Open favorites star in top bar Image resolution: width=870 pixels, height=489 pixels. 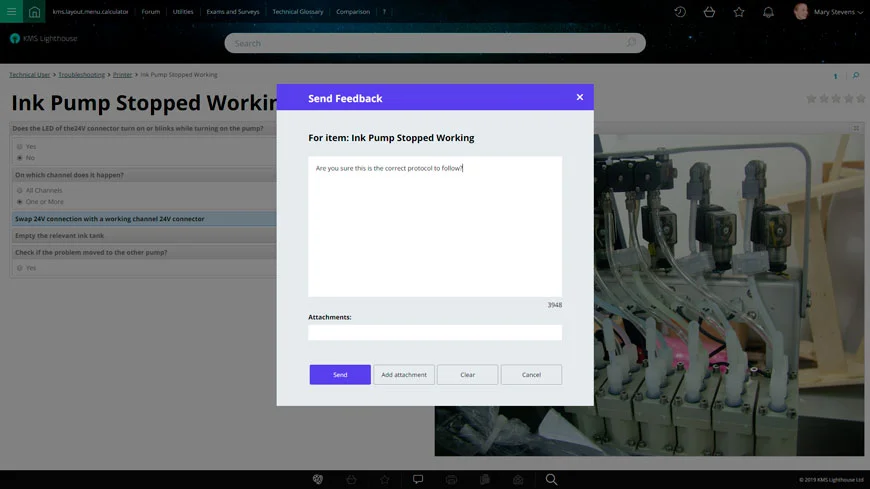point(739,12)
